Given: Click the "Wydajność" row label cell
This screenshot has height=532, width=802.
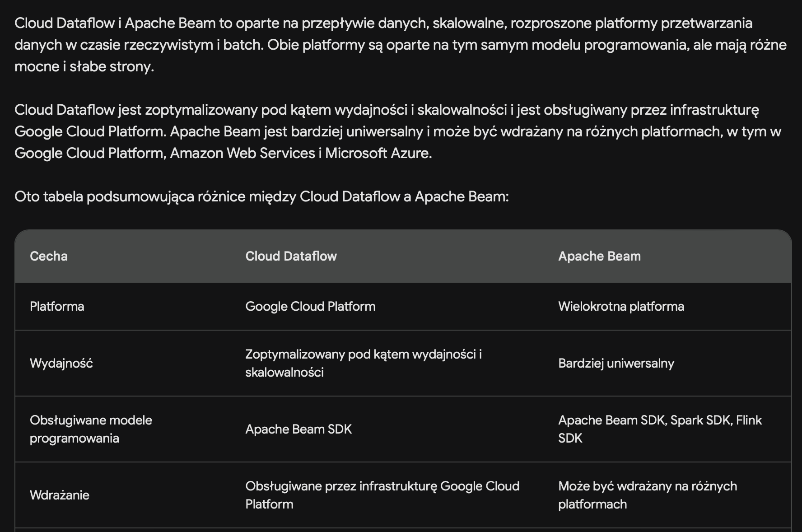Looking at the screenshot, I should [61, 363].
